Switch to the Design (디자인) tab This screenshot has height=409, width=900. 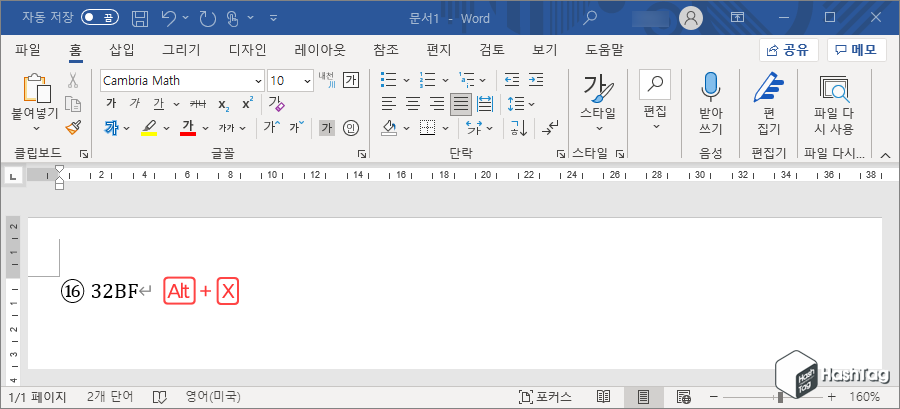[247, 50]
